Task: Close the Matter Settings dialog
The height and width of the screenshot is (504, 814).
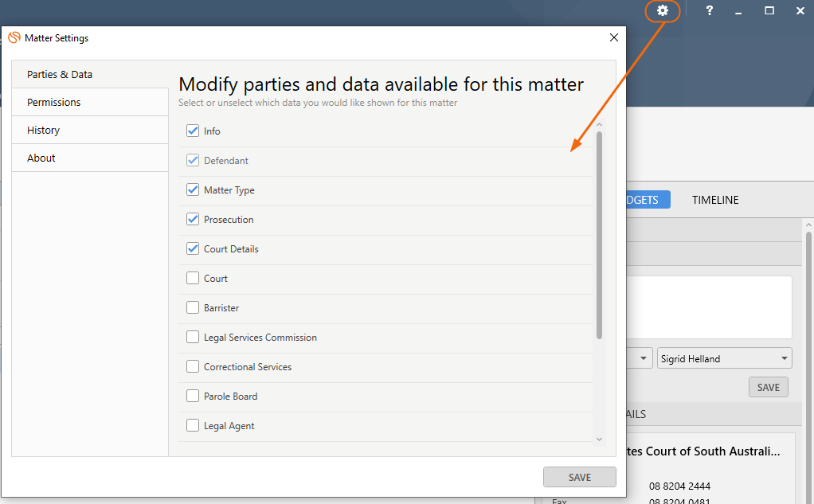Action: pos(613,37)
